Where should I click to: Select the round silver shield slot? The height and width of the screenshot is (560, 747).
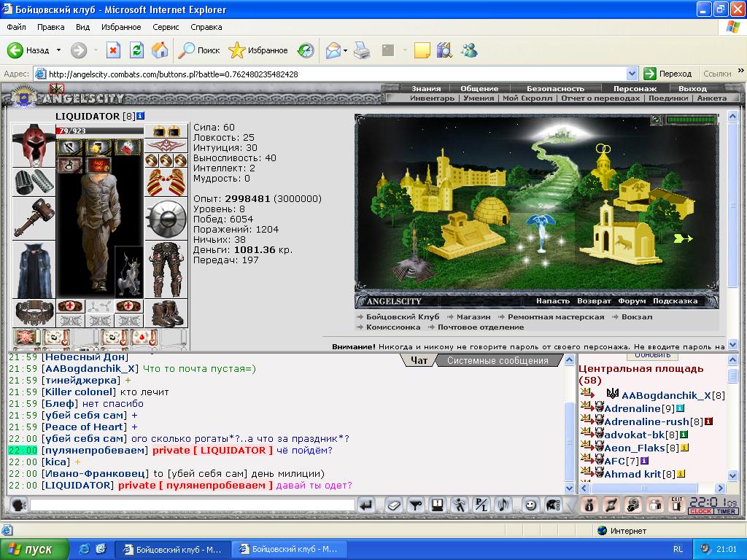coord(166,219)
